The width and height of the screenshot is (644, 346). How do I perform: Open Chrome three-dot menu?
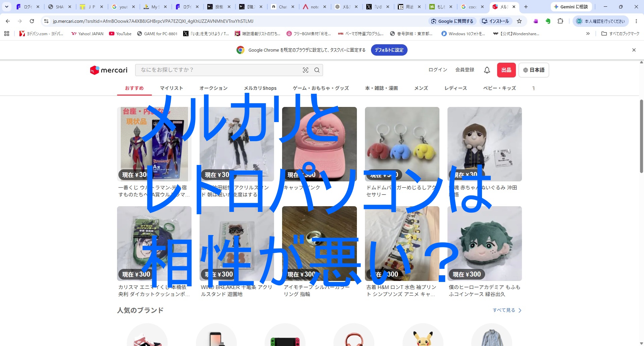(x=636, y=21)
